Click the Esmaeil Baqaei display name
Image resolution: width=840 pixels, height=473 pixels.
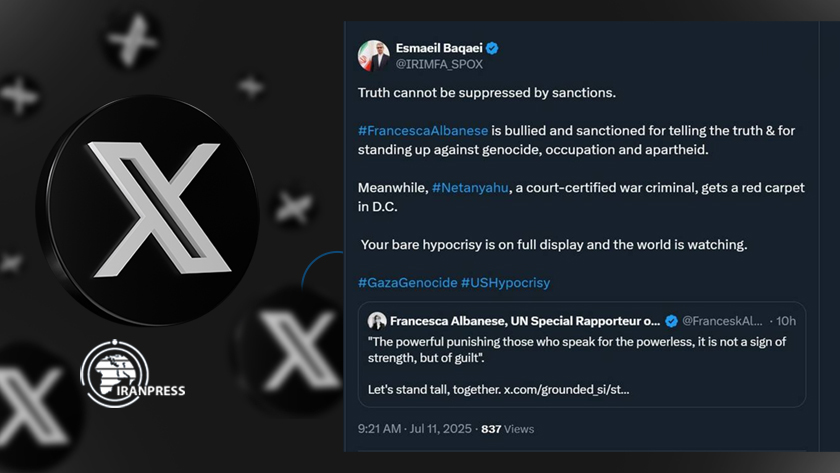[x=439, y=48]
